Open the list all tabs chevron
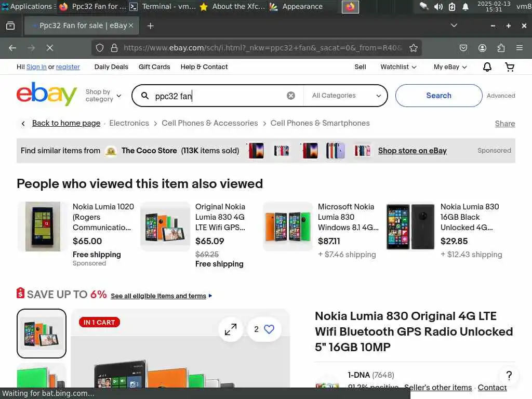Image resolution: width=532 pixels, height=399 pixels. pyautogui.click(x=454, y=25)
